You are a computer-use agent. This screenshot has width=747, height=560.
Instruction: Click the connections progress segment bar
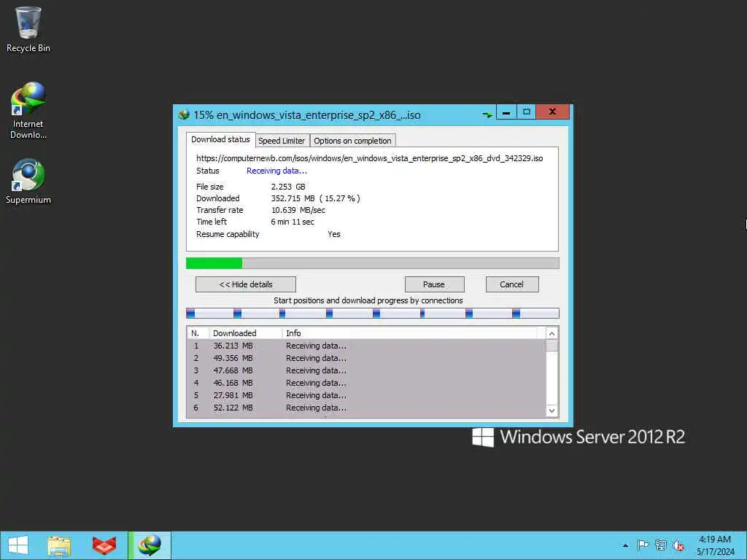click(x=373, y=313)
